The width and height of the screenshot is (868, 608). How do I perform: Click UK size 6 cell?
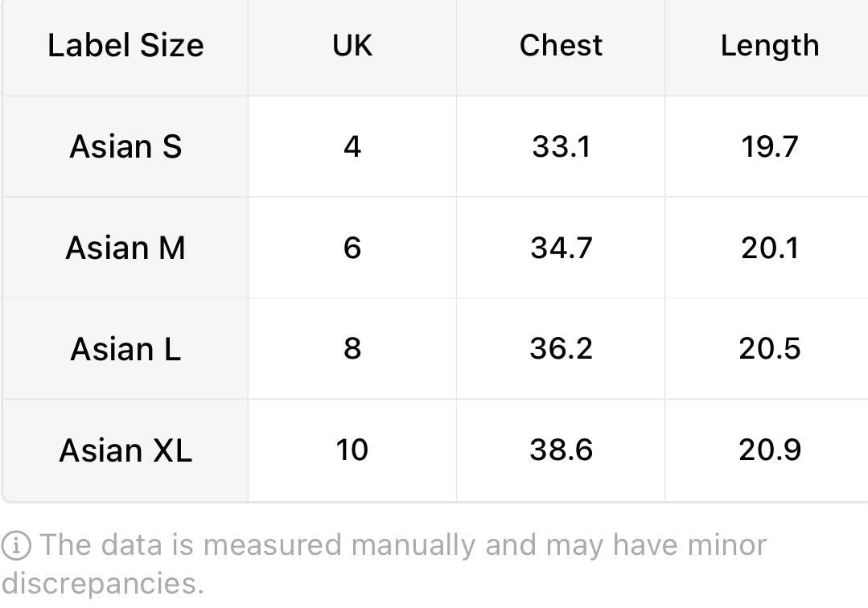click(x=352, y=248)
